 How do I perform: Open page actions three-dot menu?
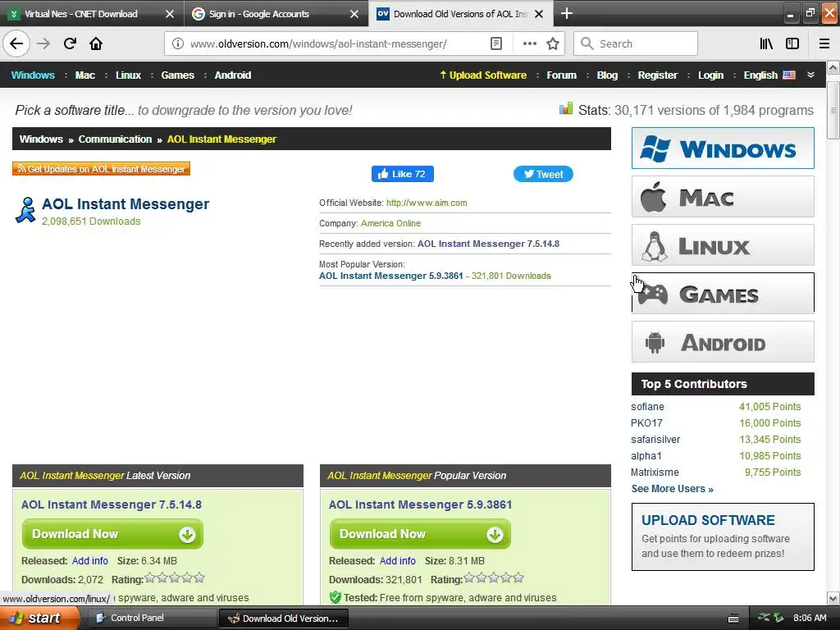529,44
